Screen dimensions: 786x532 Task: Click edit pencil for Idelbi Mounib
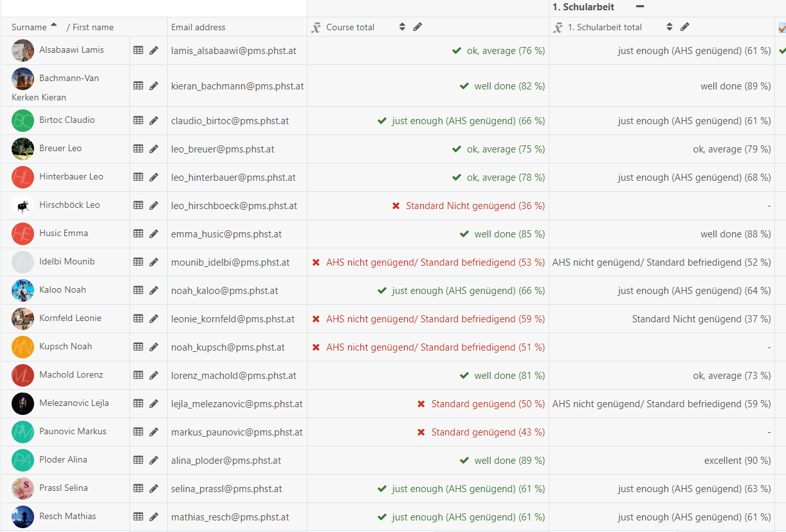coord(154,262)
